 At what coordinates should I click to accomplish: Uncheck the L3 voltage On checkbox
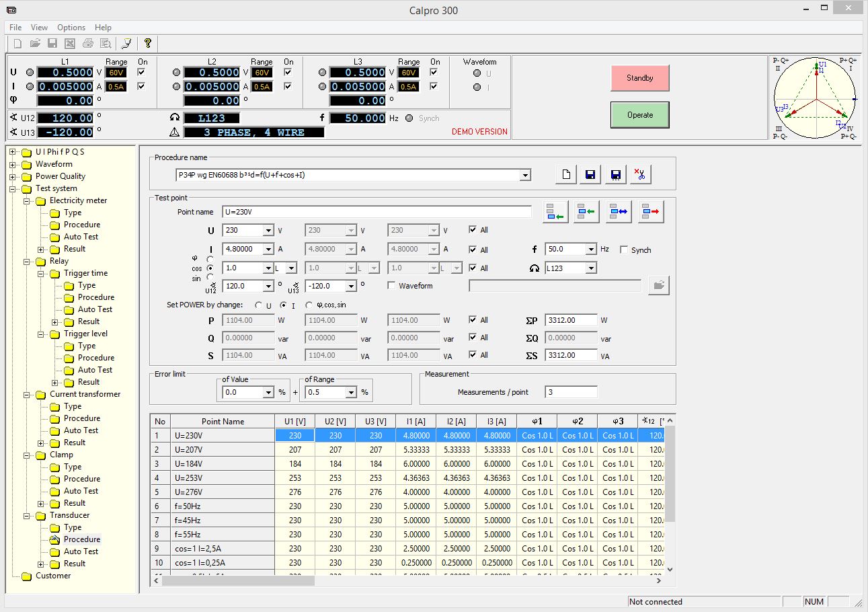(x=434, y=72)
